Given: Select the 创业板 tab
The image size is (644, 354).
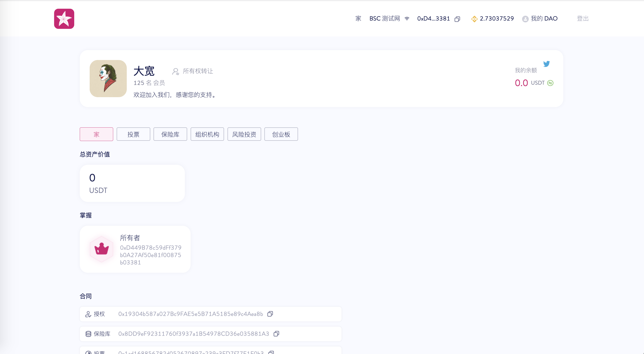Looking at the screenshot, I should [x=281, y=134].
